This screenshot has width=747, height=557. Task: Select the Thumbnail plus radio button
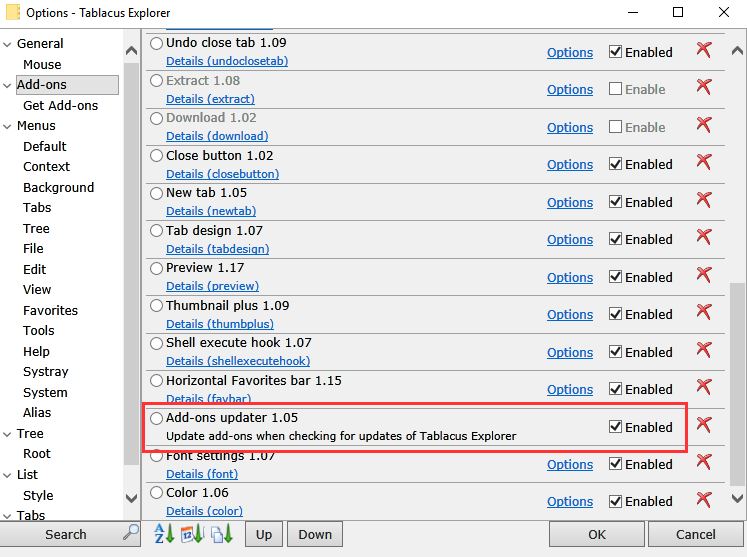point(156,306)
